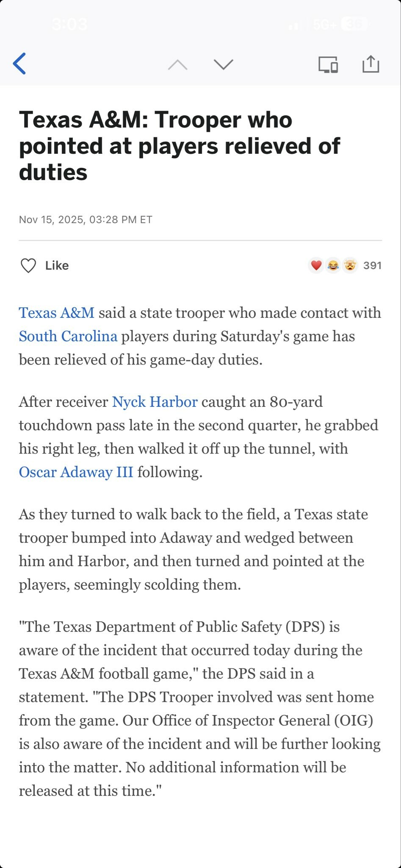Tap the Nov 15, 2025 timestamp
The image size is (401, 868).
click(86, 220)
